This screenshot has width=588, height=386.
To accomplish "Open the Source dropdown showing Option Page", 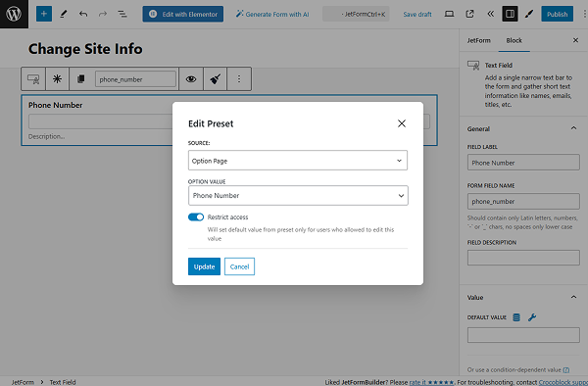I will click(x=298, y=161).
